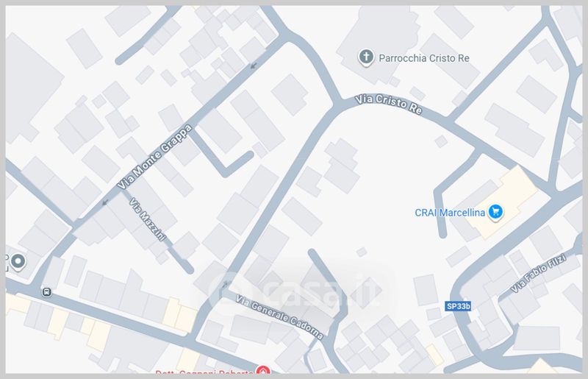Click the Via Mazzini street label

pyautogui.click(x=148, y=219)
